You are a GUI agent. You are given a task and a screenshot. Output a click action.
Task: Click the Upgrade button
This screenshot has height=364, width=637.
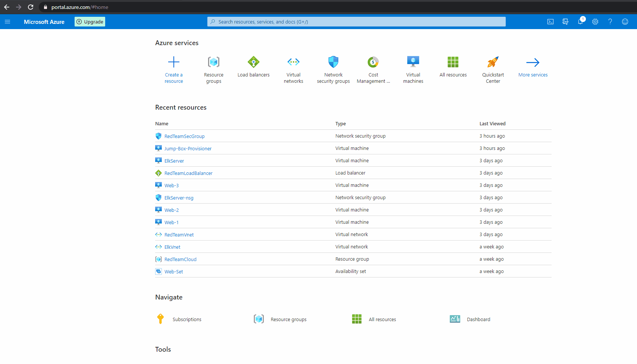click(x=90, y=22)
